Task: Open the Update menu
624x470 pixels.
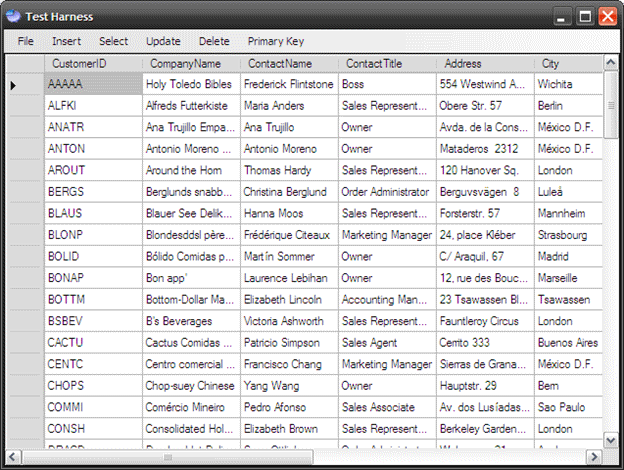Action: coord(163,41)
